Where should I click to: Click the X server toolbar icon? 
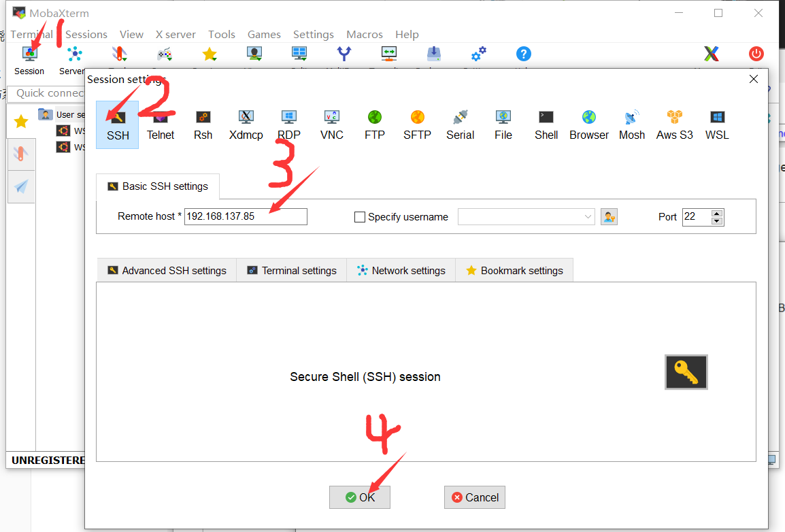point(712,54)
